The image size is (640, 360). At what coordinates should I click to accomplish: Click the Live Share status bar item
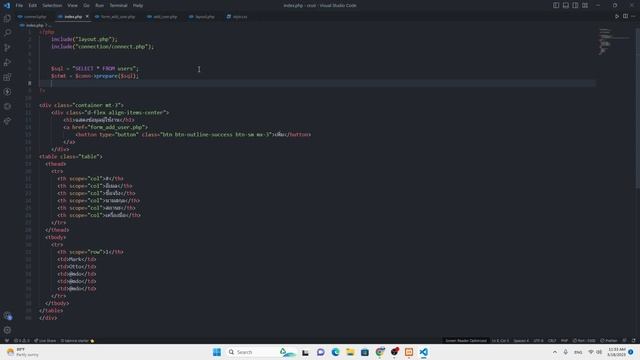45,340
